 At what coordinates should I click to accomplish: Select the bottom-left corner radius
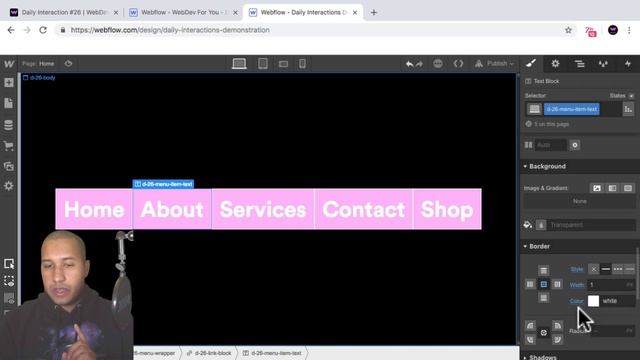coord(530,339)
